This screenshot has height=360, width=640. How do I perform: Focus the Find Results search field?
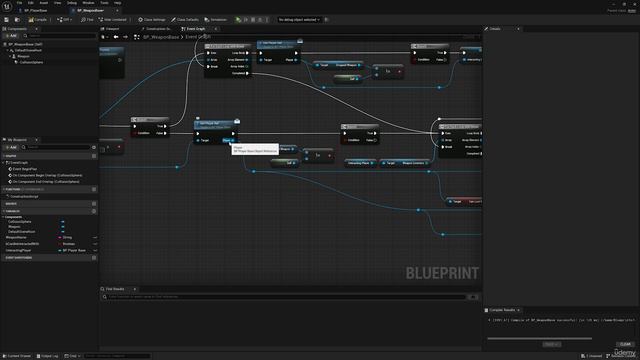[x=284, y=297]
